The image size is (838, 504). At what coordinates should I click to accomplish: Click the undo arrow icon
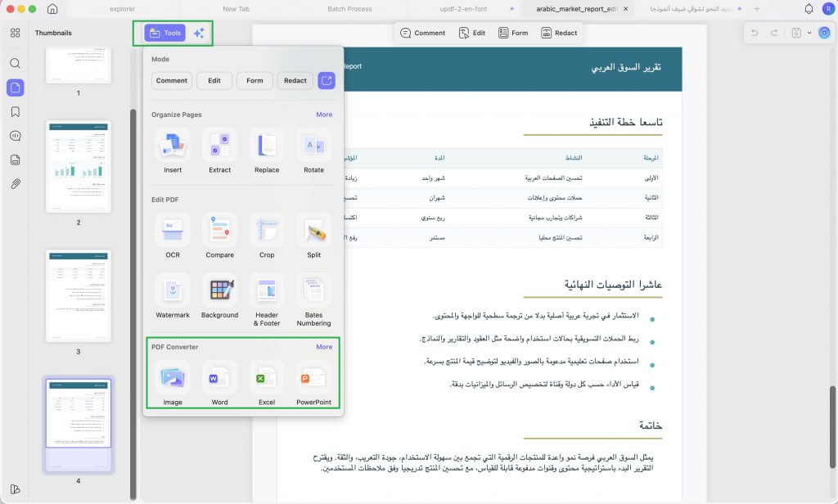755,33
